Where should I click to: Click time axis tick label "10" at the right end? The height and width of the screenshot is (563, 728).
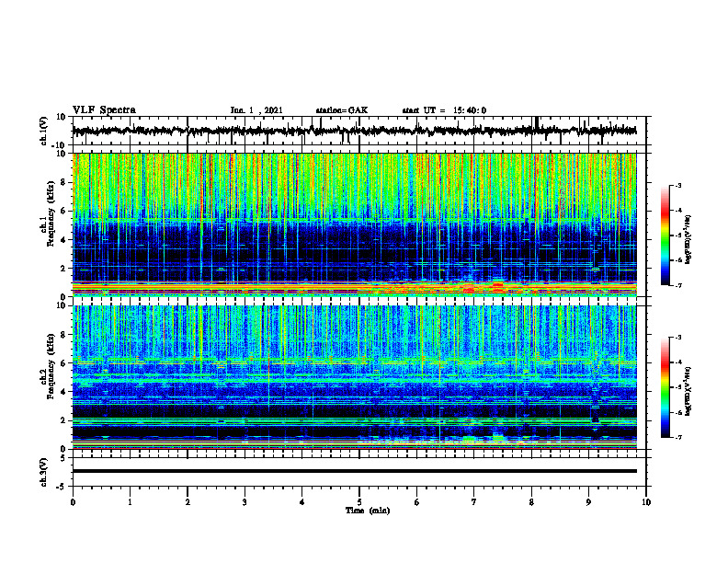646,502
